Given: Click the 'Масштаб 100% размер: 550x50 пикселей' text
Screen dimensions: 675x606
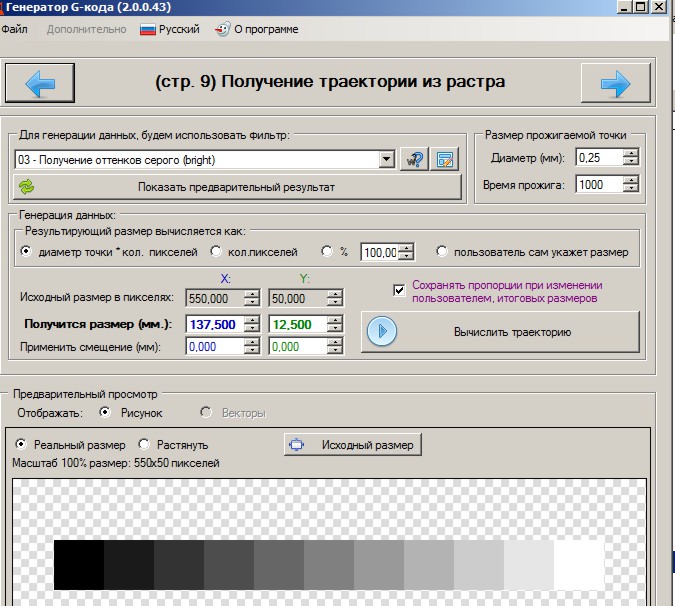Looking at the screenshot, I should click(116, 463).
